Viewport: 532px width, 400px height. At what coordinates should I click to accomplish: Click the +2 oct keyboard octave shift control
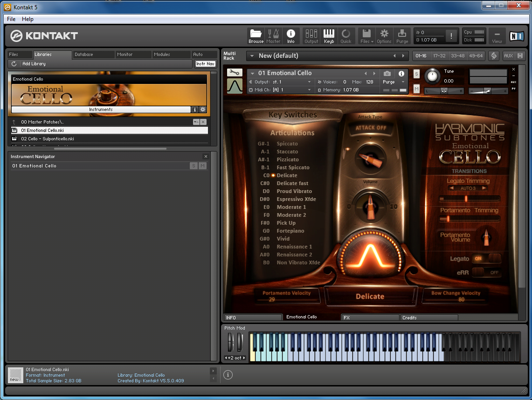[x=235, y=358]
